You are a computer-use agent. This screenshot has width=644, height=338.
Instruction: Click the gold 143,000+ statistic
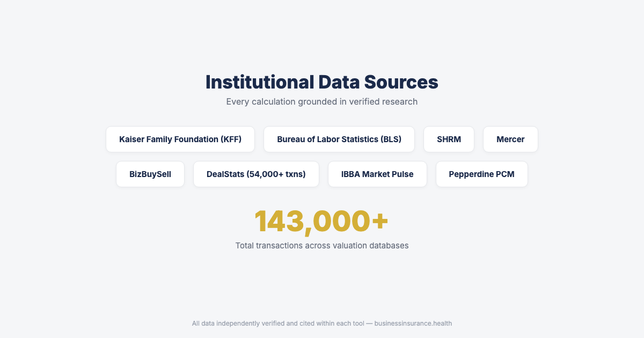point(321,221)
